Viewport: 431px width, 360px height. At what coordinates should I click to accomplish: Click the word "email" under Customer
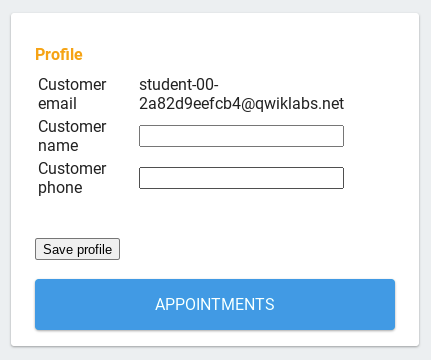click(57, 104)
